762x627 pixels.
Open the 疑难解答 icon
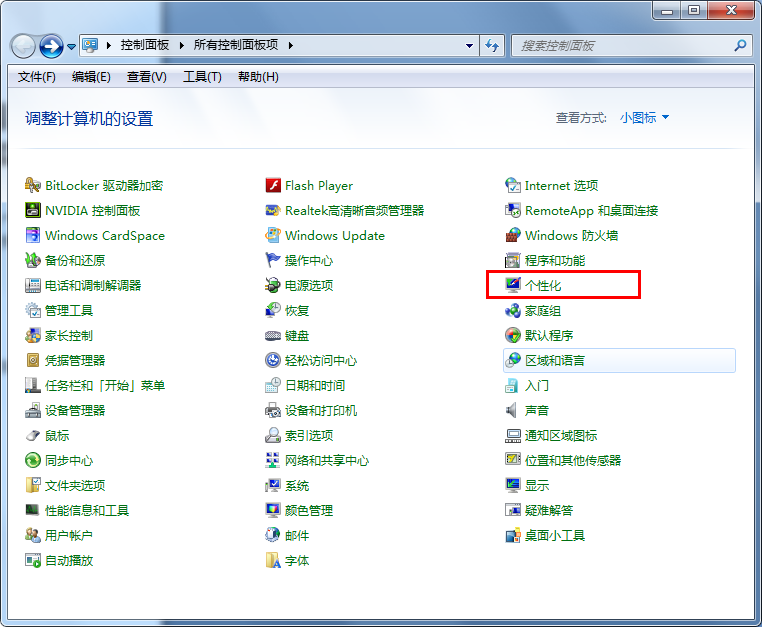tap(513, 510)
